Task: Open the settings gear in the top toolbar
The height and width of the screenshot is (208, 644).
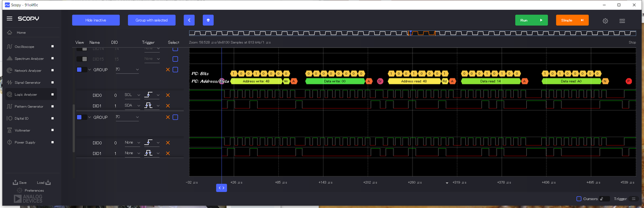Action: pyautogui.click(x=605, y=21)
